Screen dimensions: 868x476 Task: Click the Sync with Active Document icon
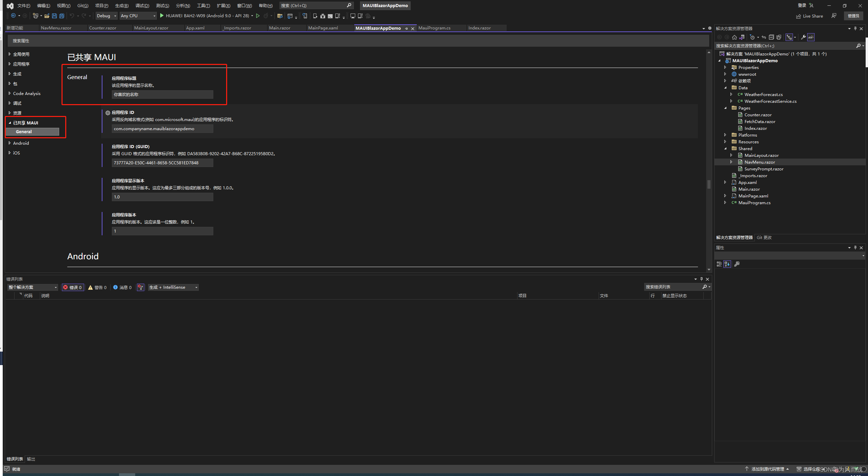[764, 37]
